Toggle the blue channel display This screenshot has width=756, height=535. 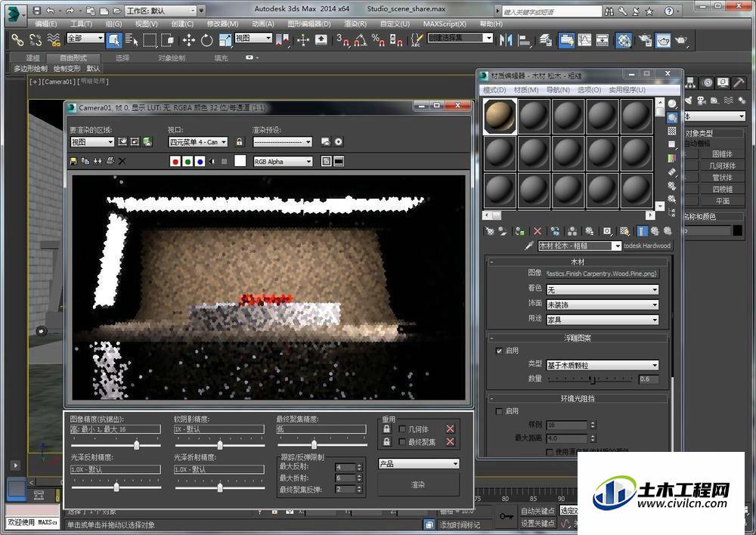tap(200, 162)
